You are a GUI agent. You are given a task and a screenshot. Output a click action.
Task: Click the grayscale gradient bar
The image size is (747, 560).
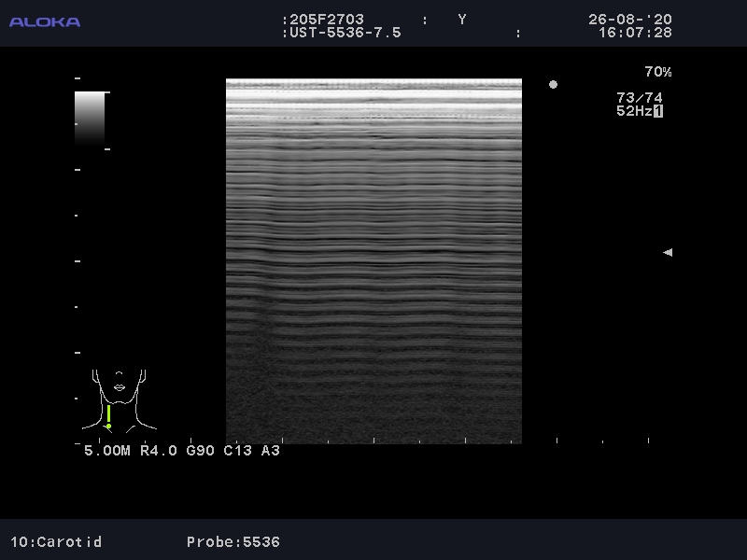[x=90, y=119]
